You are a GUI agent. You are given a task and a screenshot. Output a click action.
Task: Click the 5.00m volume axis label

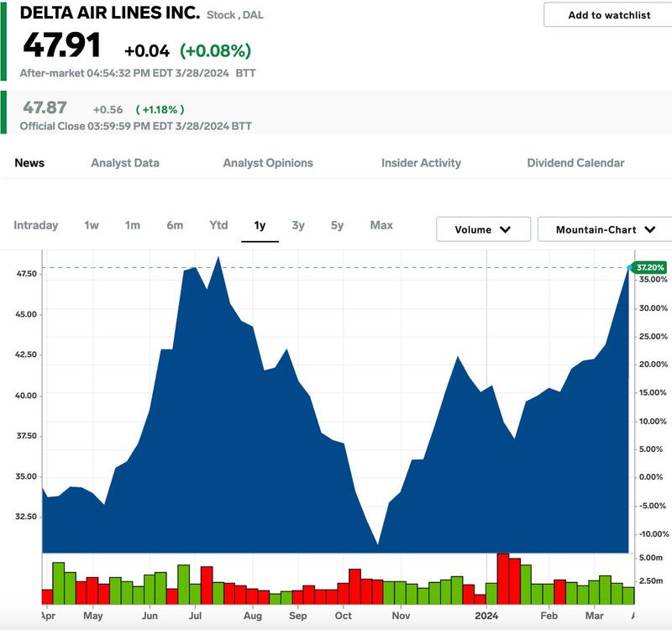650,558
